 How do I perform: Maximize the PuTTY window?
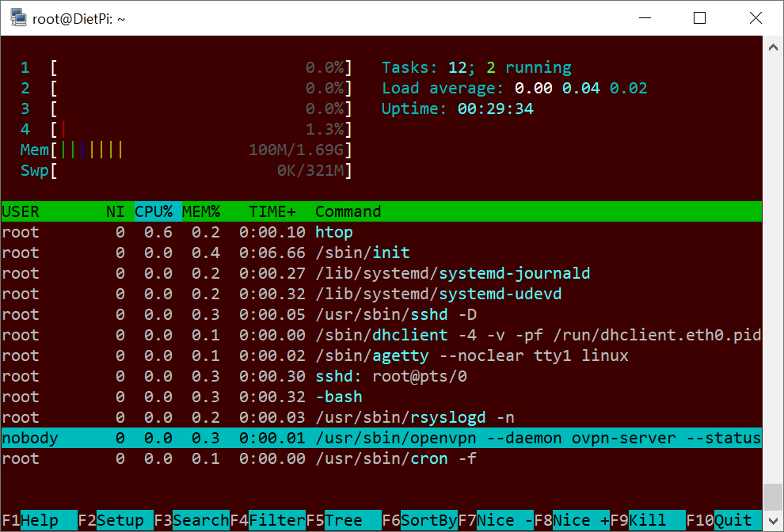(699, 18)
